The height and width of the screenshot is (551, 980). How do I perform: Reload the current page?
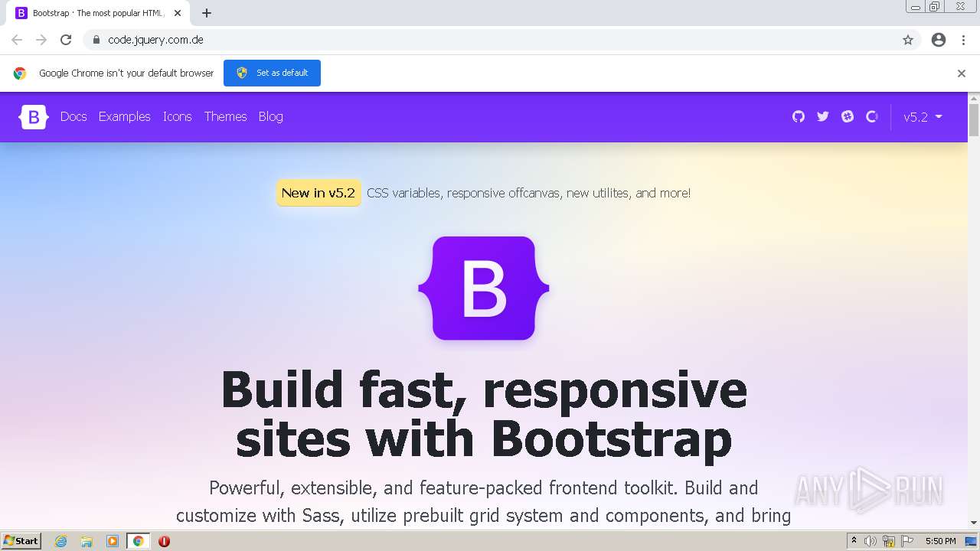pyautogui.click(x=66, y=40)
